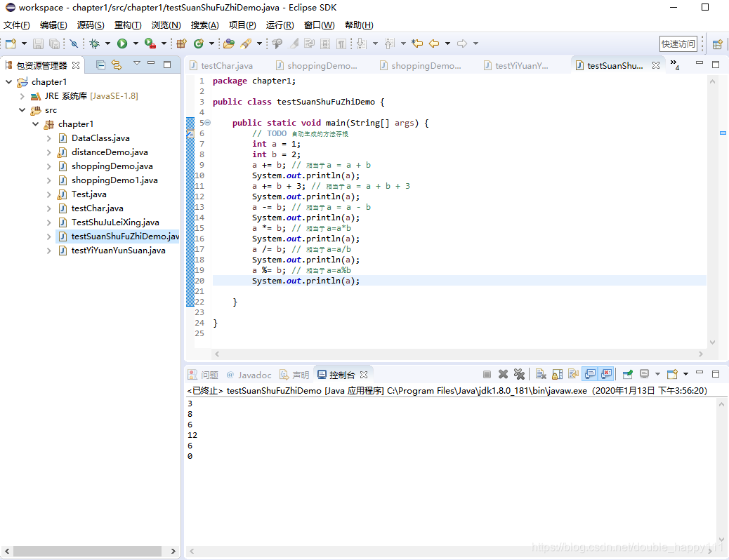Click the 快速访问 quick access field
Viewport: 729px width, 560px height.
click(678, 44)
